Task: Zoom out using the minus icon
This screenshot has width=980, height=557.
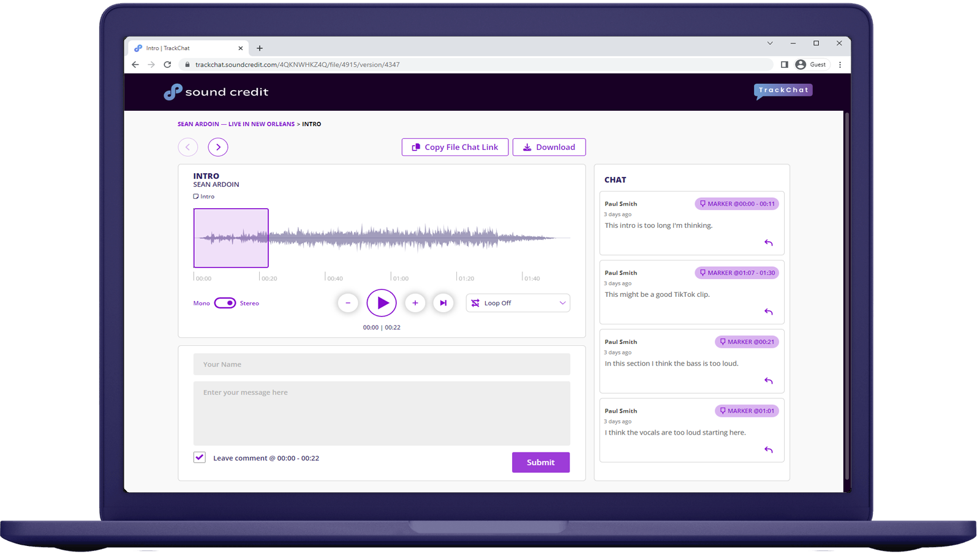Action: point(348,302)
